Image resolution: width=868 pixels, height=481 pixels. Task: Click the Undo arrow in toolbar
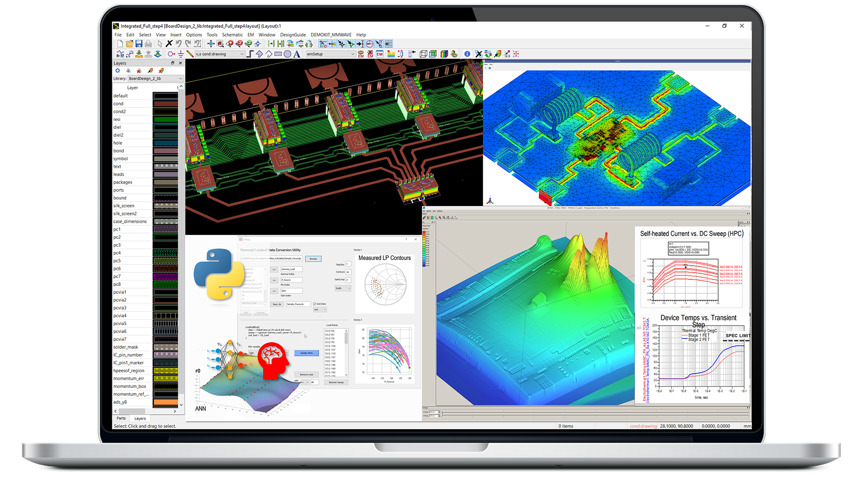pos(179,44)
